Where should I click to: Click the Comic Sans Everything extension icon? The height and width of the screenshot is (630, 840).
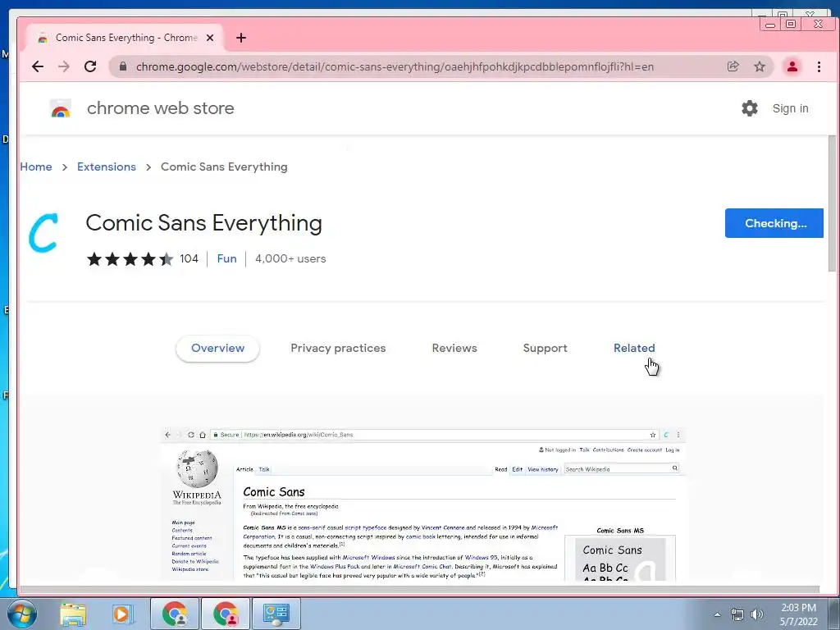tap(43, 232)
